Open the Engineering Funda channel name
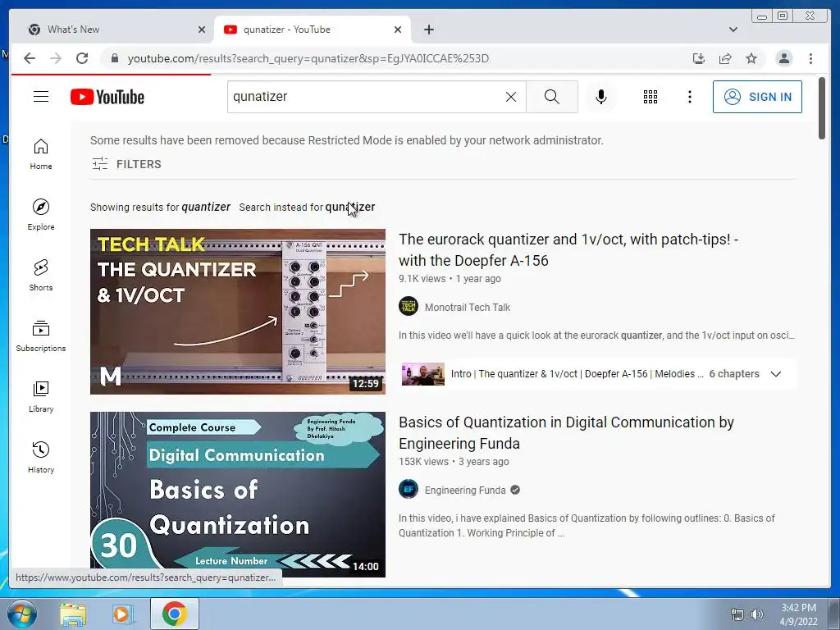Screen dimensions: 840x630 (465, 491)
